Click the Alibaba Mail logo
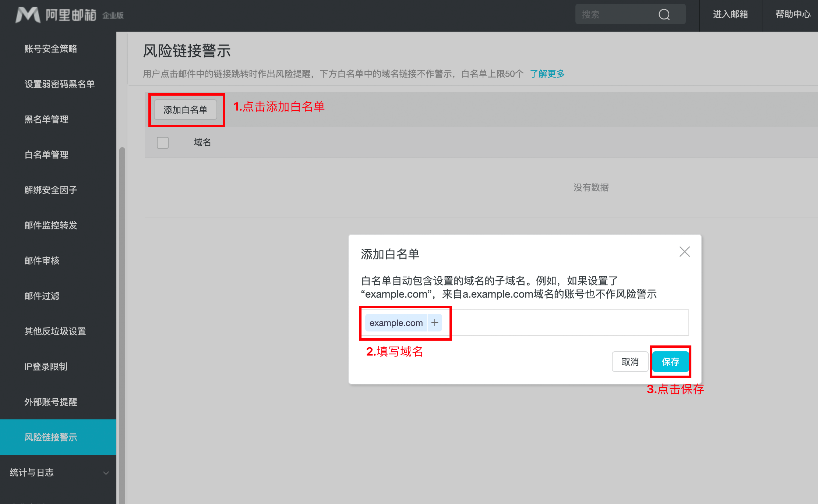The image size is (818, 504). [x=55, y=15]
